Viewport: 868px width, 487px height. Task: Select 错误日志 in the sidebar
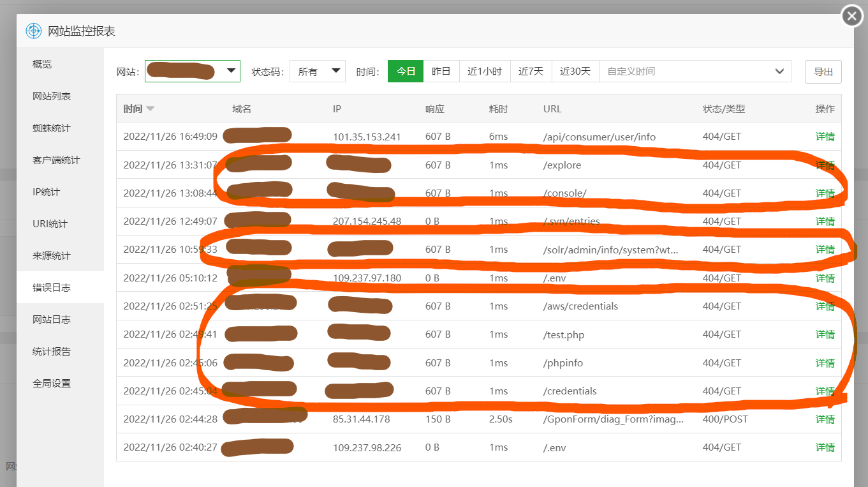pos(60,287)
